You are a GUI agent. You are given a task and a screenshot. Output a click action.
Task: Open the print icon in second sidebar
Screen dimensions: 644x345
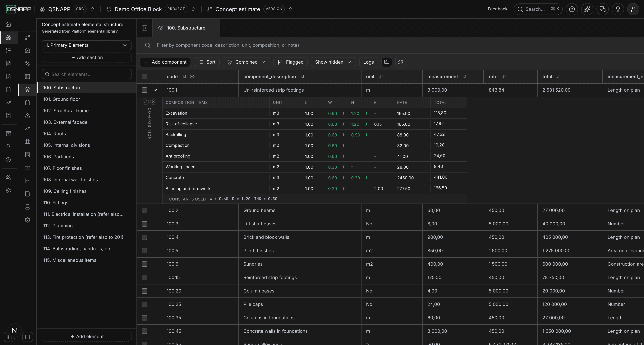27,207
